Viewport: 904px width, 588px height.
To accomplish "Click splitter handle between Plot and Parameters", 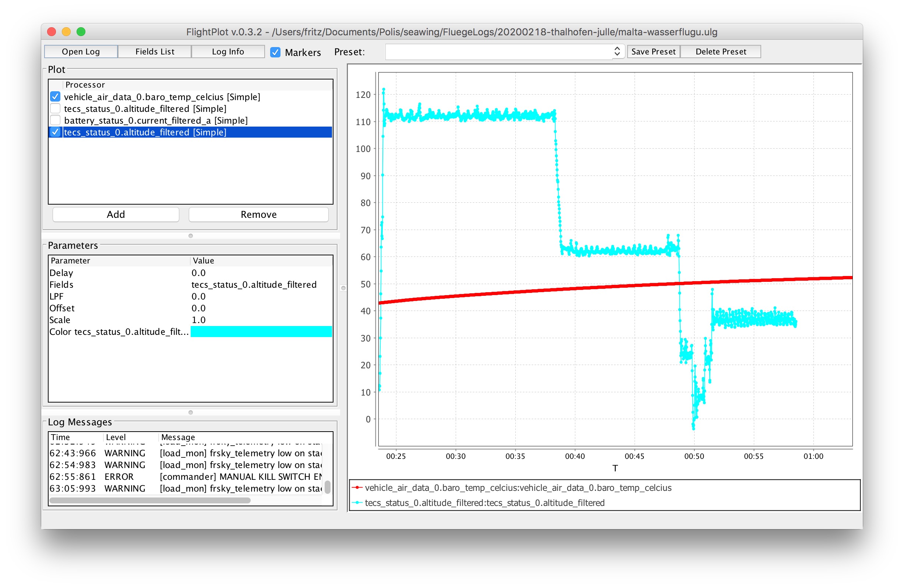I will [191, 236].
